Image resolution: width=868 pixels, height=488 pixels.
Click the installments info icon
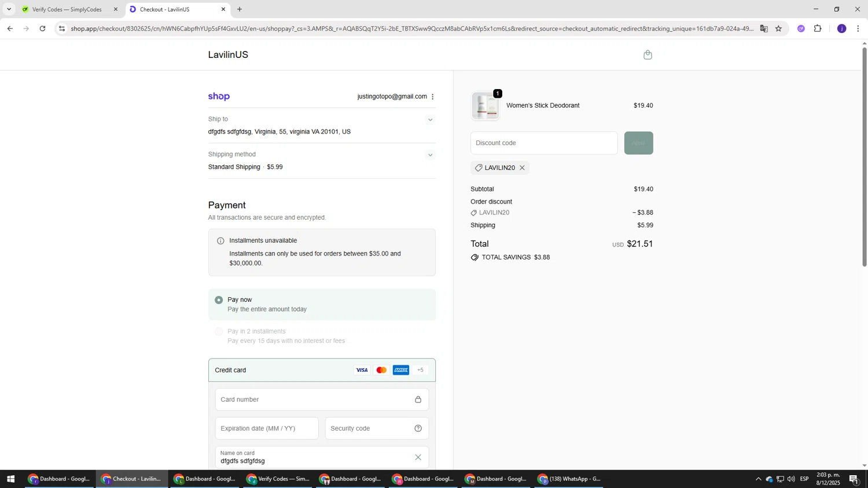220,241
